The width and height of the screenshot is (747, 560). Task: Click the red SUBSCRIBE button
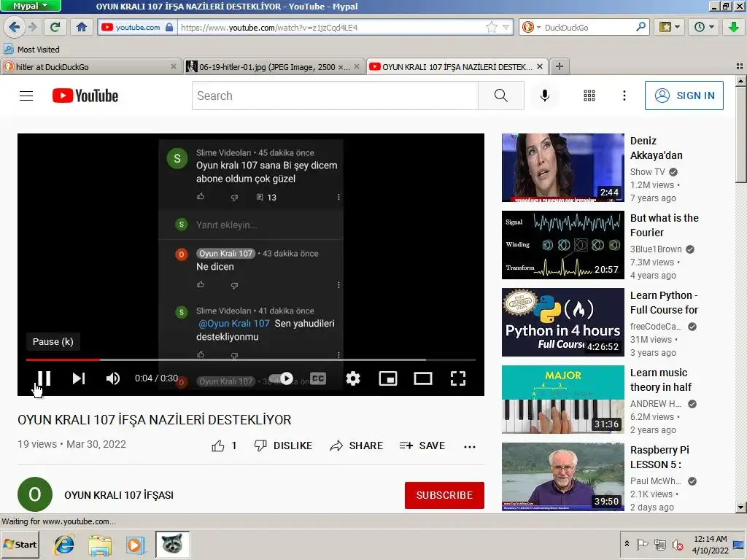tap(444, 495)
